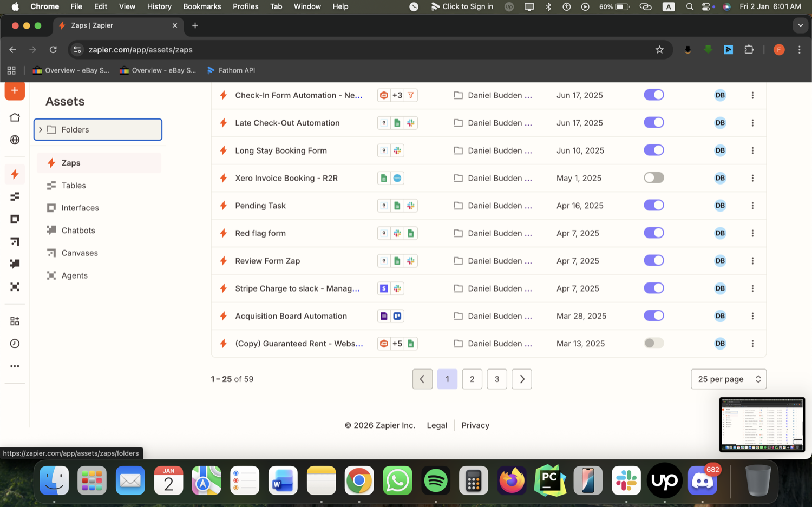Screen dimensions: 812x507
Task: Click the next page arrow button
Action: pos(522,379)
